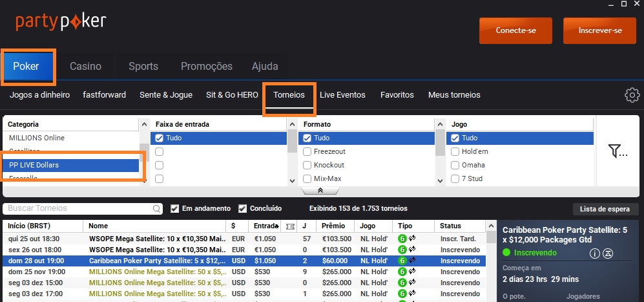Enable the Freezeout format checkbox
The image size is (644, 302).
tap(307, 152)
